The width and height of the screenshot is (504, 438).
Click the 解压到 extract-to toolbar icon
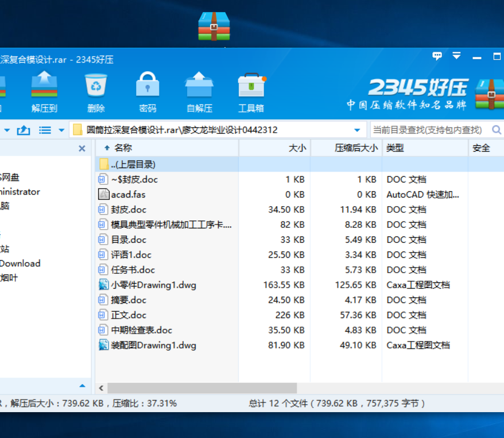click(44, 84)
